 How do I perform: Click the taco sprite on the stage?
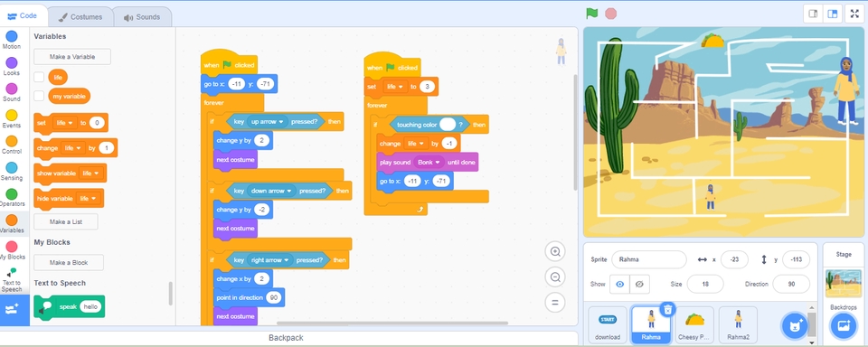click(712, 41)
